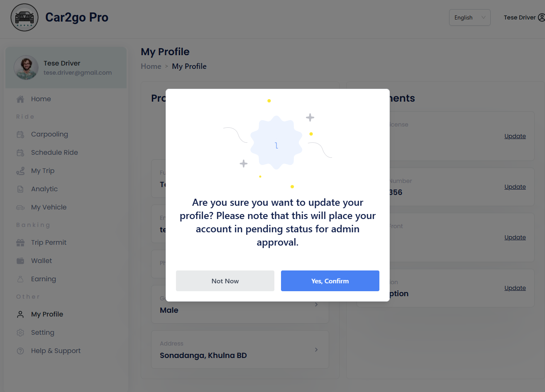Screen dimensions: 545x392
Task: Expand the Address field chevron
Action: click(x=316, y=350)
